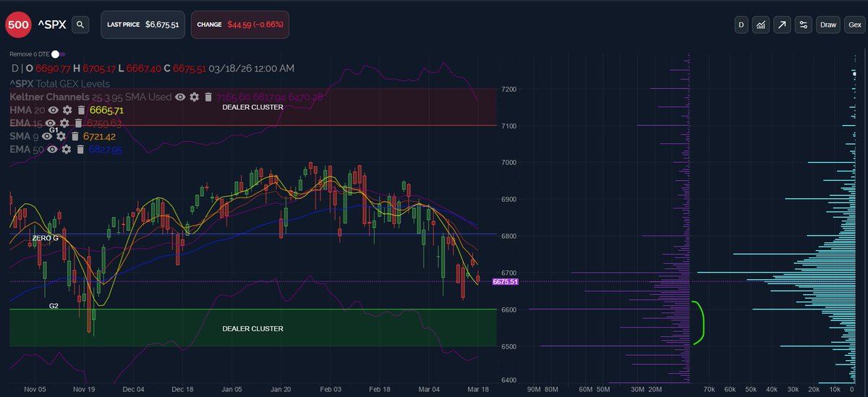The image size is (868, 397).
Task: Click the OHLC date 03/18/26 12:00 AM
Action: (252, 69)
